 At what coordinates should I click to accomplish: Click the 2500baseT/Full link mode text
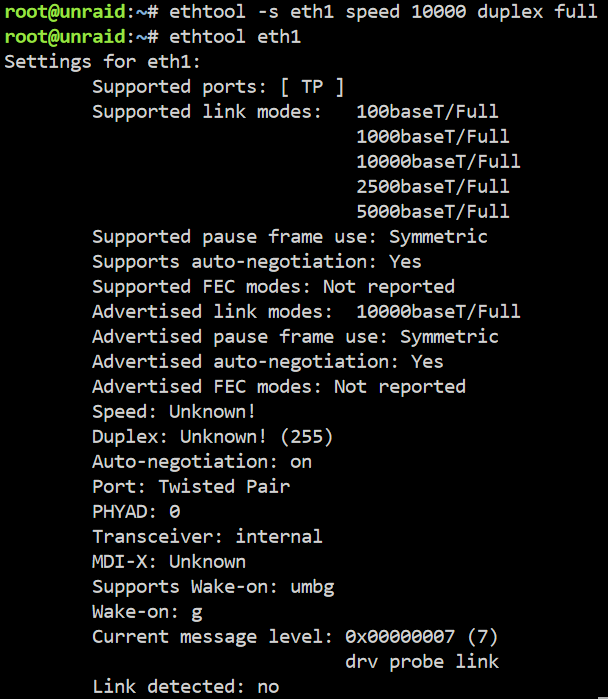point(432,186)
